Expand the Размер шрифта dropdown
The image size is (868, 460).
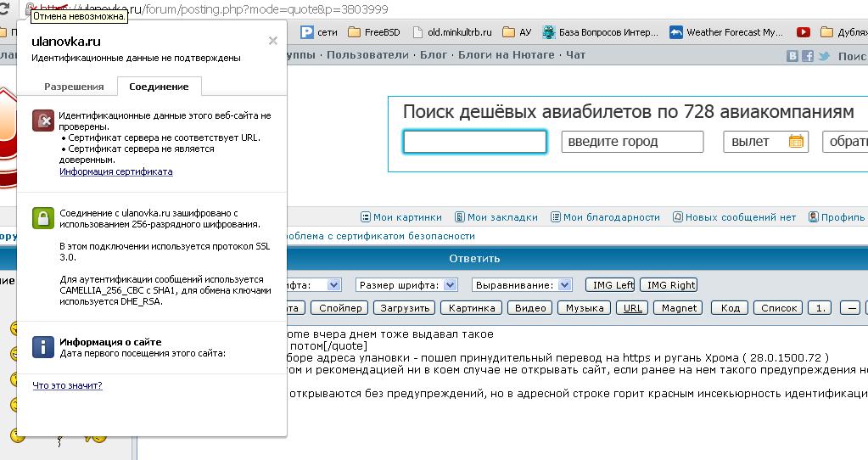pos(451,285)
